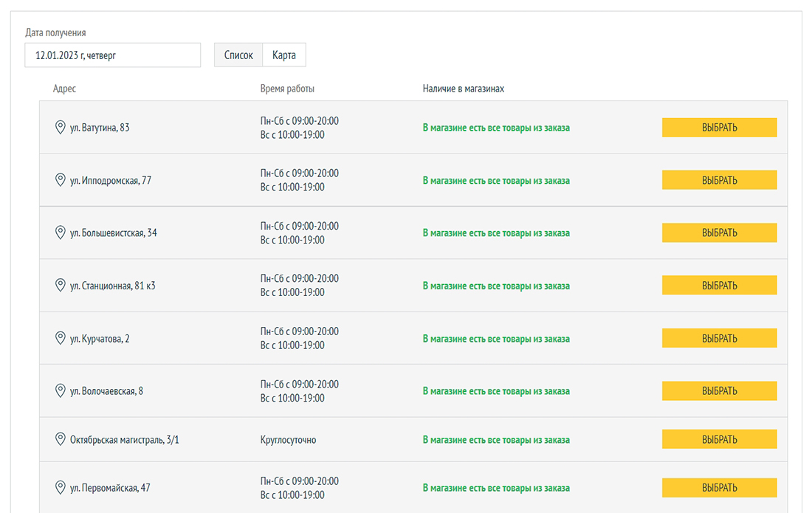Click the location pin next to ул. Ипподромская, 77
The width and height of the screenshot is (812, 513).
[x=61, y=180]
